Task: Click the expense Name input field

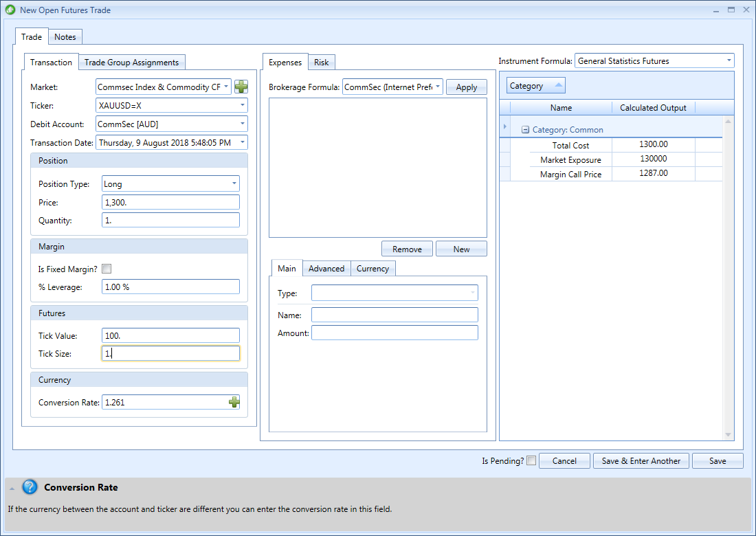Action: click(x=395, y=315)
